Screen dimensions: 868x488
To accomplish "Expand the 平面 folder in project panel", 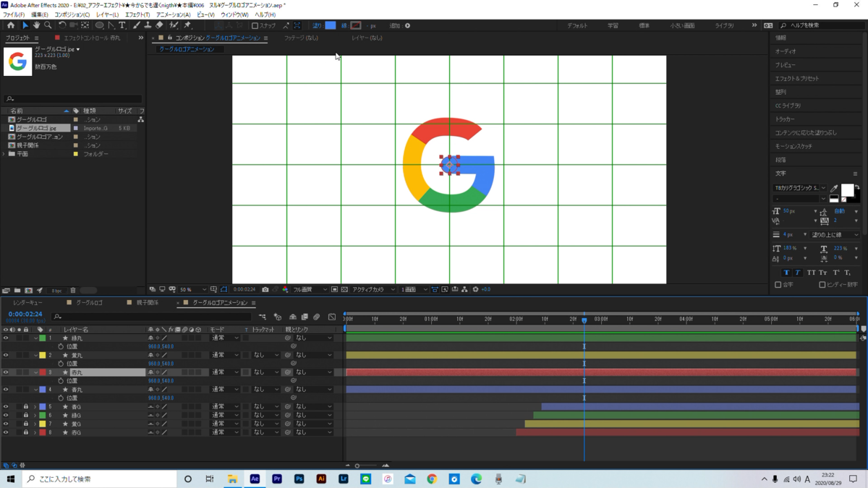I will click(4, 154).
